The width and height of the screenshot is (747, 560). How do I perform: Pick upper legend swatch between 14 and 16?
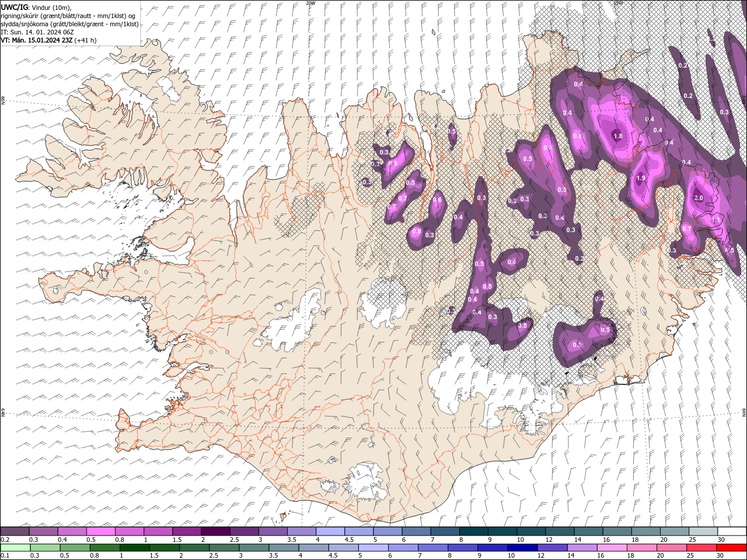pos(589,531)
